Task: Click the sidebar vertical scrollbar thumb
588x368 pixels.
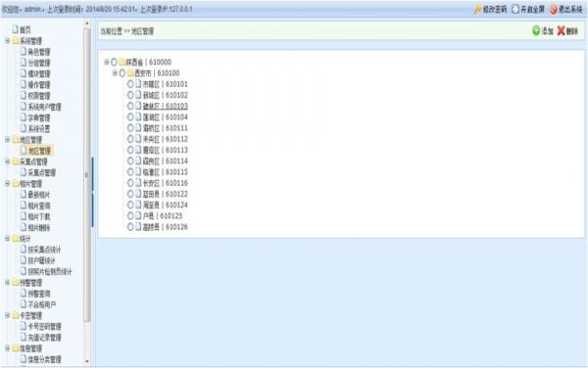Action: 87,174
